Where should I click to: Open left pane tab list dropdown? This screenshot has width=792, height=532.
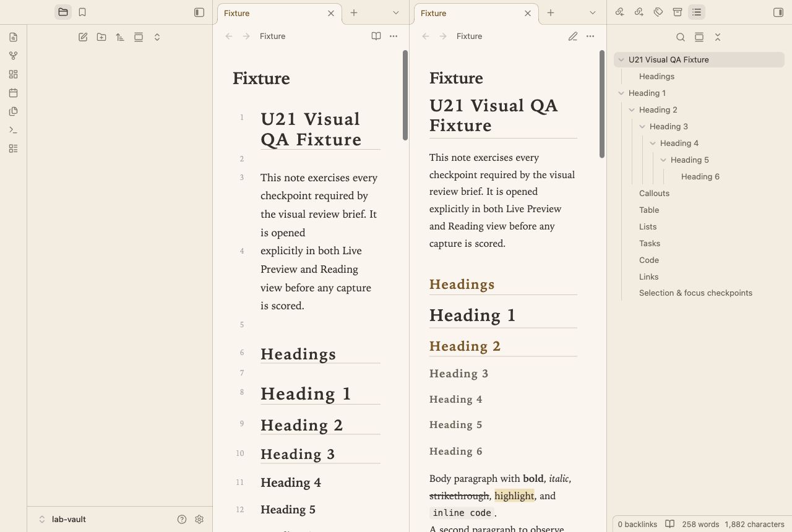(396, 13)
